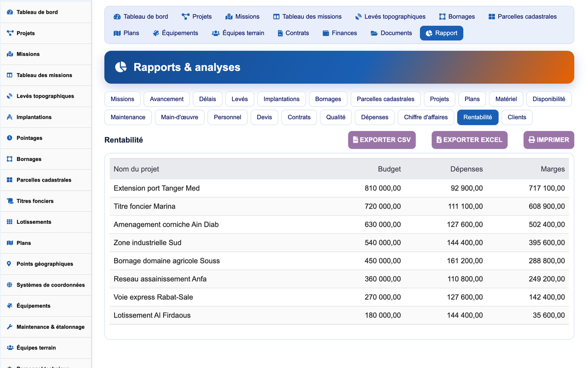Switch to the Avancement report tab
The width and height of the screenshot is (588, 368).
click(167, 99)
